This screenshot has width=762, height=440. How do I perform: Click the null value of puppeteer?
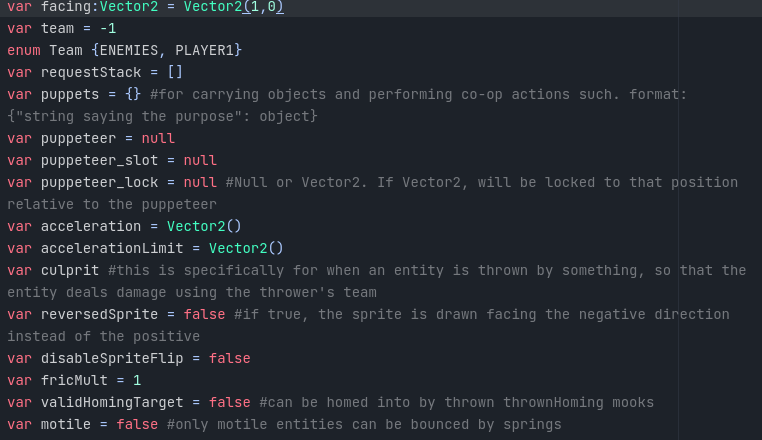click(158, 139)
